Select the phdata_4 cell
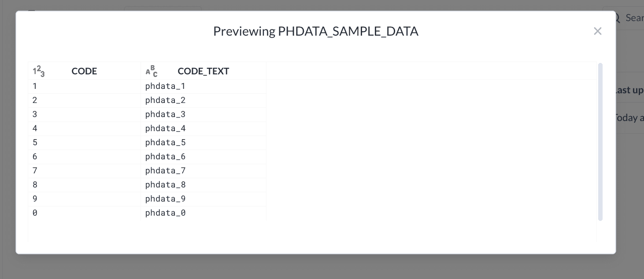Screen dimensions: 644x279 tap(166, 128)
